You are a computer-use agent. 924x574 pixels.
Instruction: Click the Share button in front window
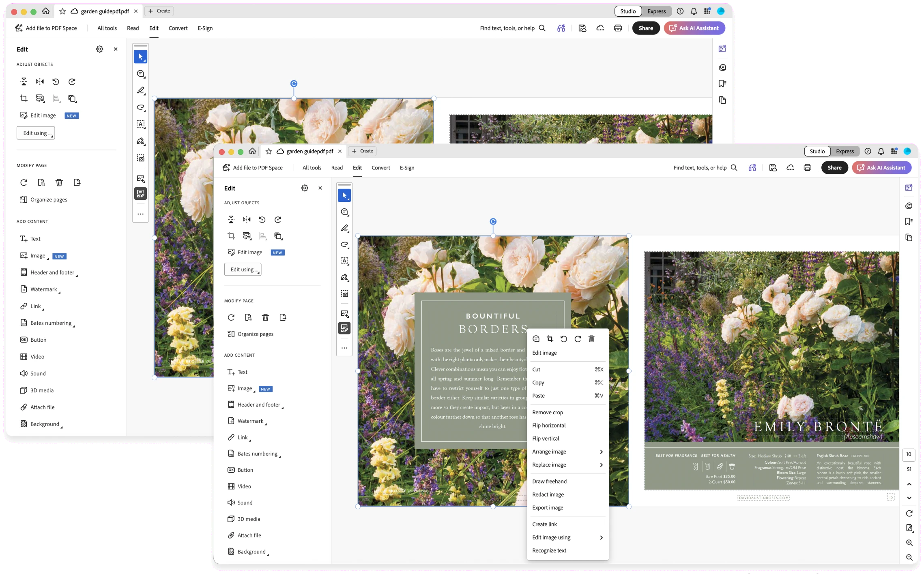click(x=834, y=168)
